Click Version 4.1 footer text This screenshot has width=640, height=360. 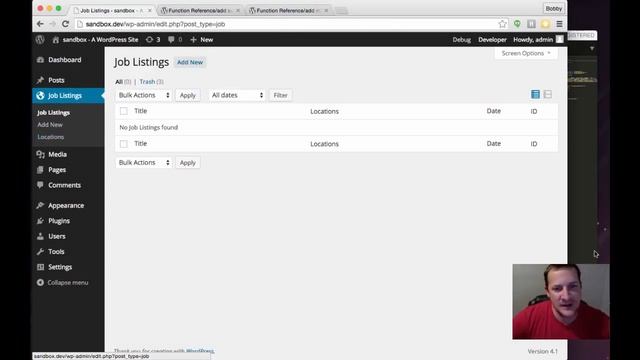542,351
